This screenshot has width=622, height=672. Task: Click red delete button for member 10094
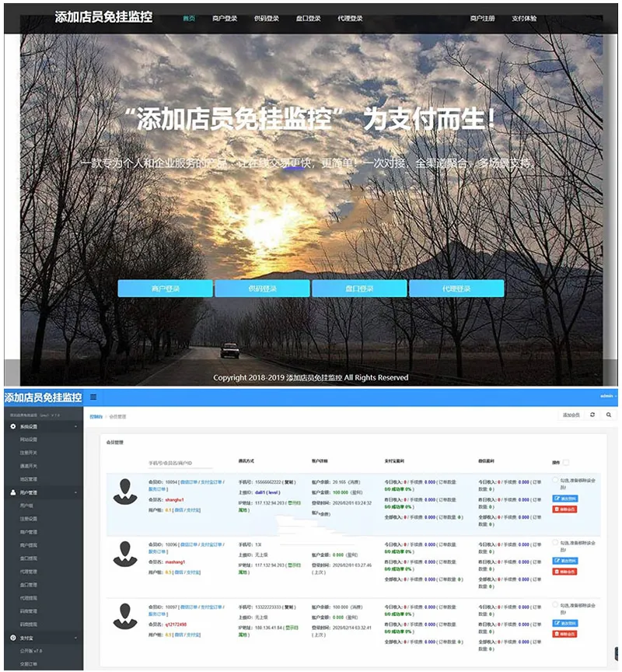pos(564,509)
